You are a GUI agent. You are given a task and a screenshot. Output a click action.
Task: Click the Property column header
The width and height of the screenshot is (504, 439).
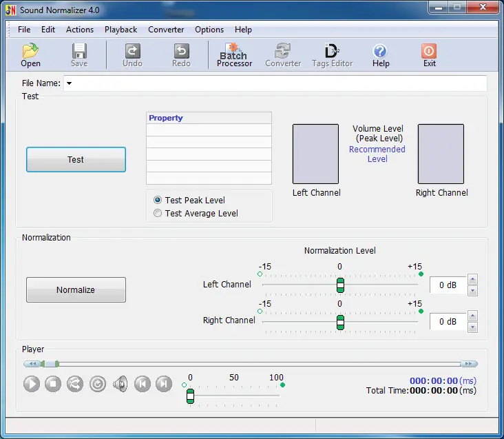click(209, 118)
